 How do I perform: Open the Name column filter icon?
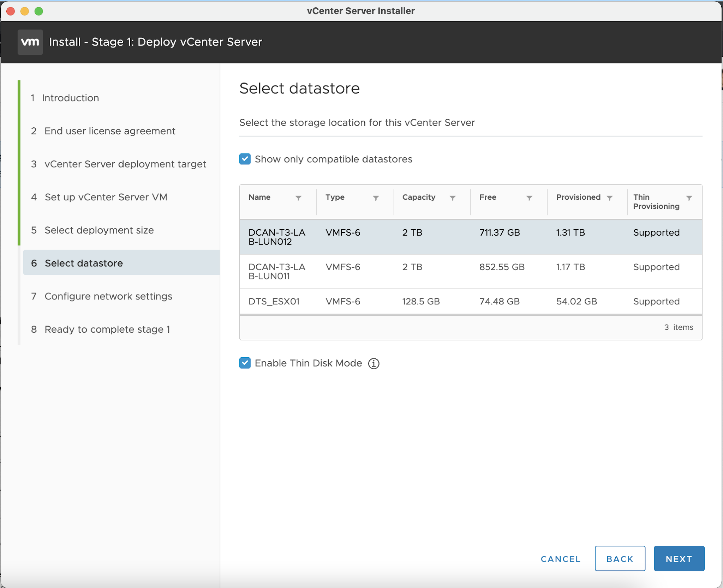(298, 198)
